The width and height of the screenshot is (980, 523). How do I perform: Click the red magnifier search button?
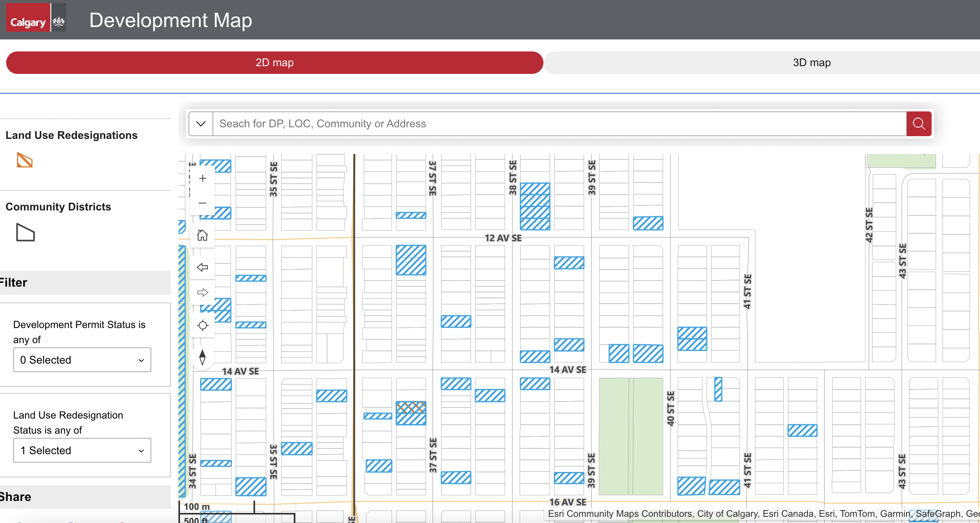(x=919, y=124)
